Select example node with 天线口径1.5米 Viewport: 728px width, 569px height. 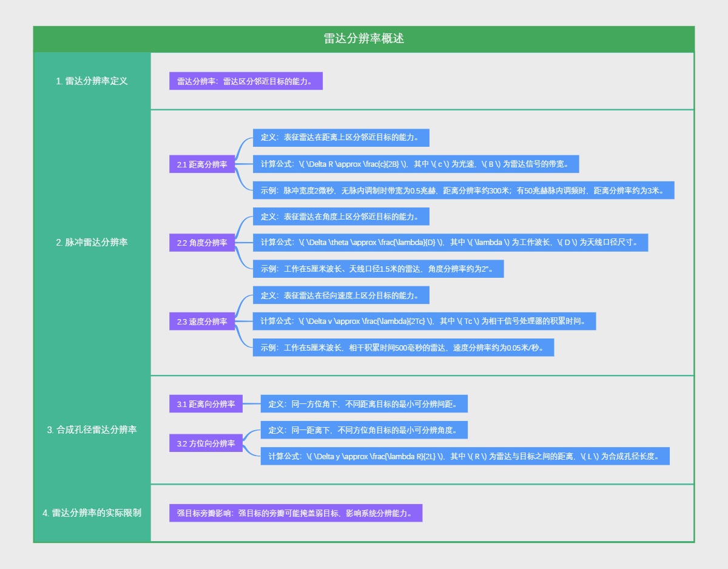tap(378, 269)
